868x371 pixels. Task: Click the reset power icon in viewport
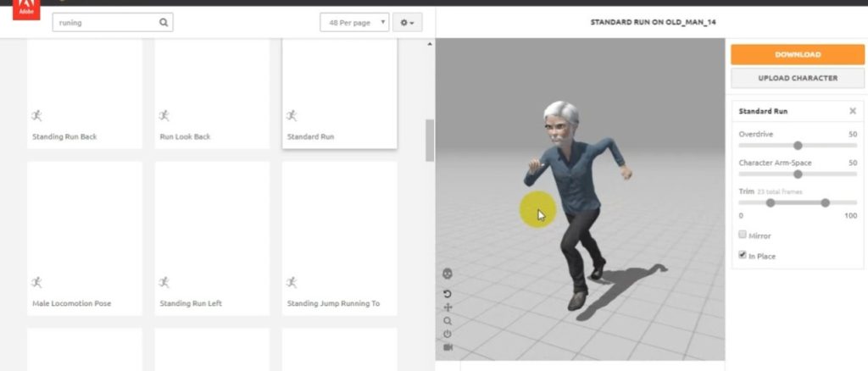pyautogui.click(x=448, y=334)
